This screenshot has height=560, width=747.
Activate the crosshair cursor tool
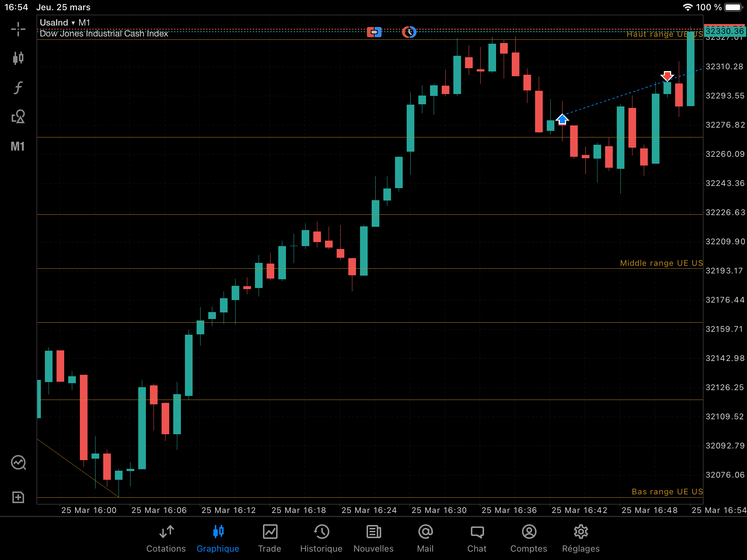18,29
